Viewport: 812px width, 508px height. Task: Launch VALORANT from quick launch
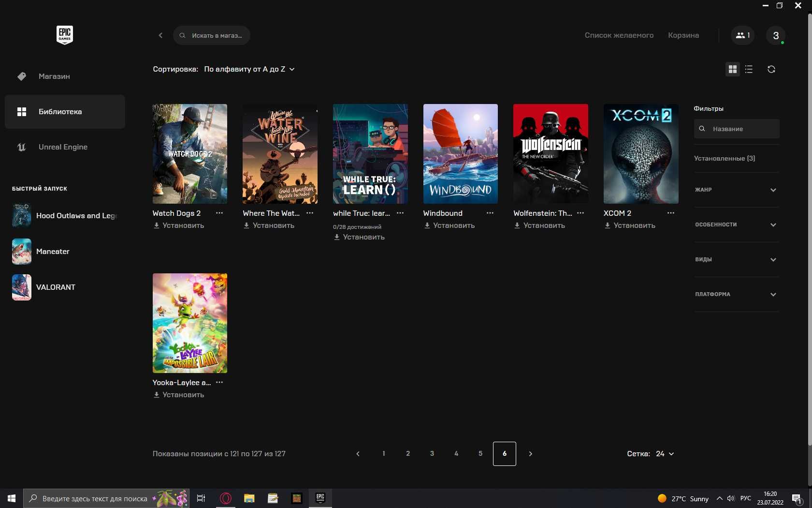pyautogui.click(x=65, y=287)
